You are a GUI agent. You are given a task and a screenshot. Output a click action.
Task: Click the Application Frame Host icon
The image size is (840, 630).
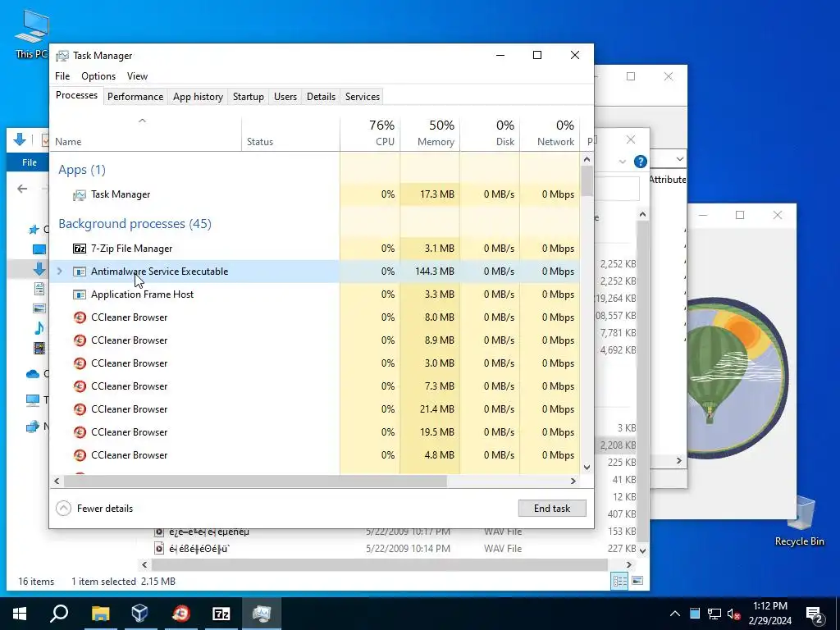click(80, 294)
